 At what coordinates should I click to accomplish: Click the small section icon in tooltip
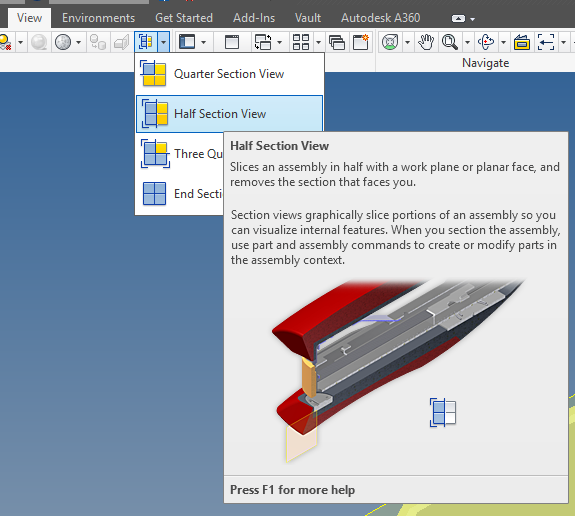click(x=443, y=413)
